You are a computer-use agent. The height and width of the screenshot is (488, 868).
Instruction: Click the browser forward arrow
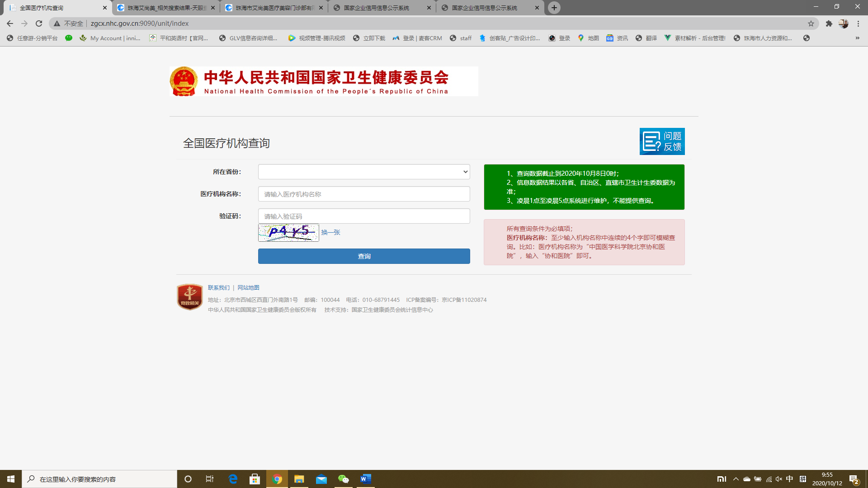[24, 23]
